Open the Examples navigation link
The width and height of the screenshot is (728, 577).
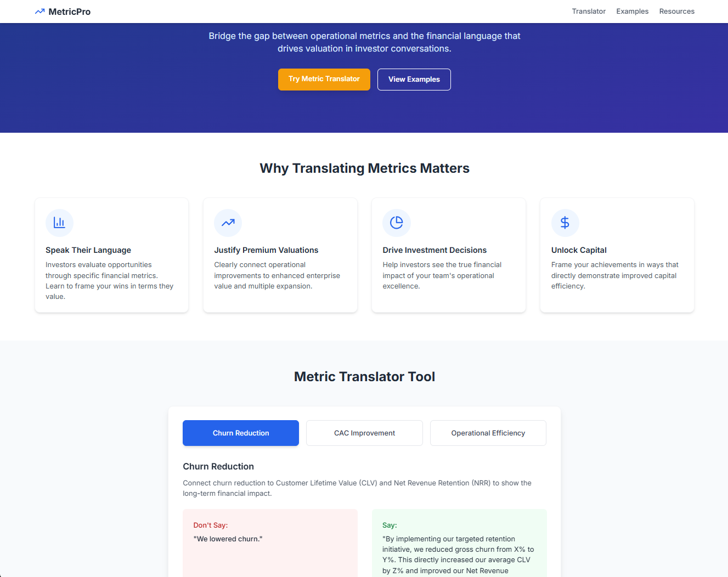632,11
